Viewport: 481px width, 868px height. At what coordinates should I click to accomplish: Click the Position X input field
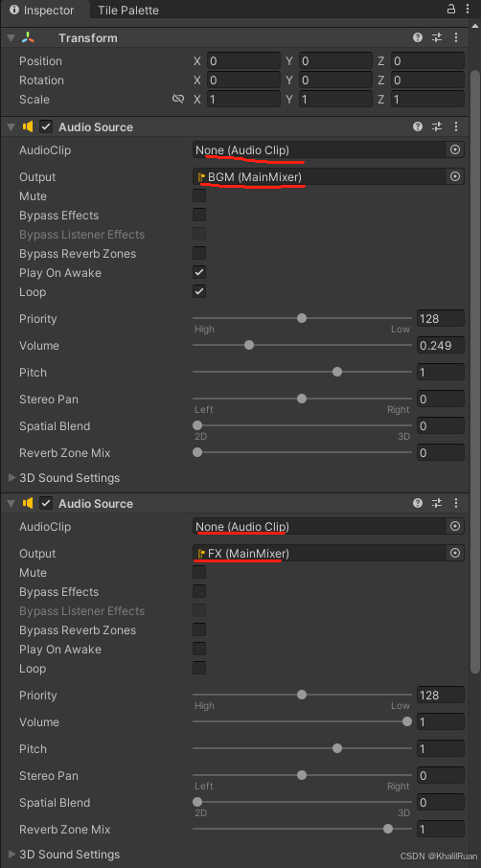pos(243,61)
